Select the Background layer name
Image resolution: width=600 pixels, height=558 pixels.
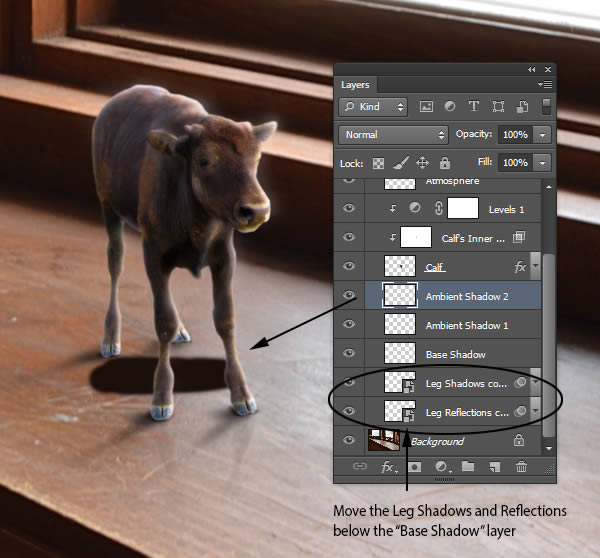437,442
